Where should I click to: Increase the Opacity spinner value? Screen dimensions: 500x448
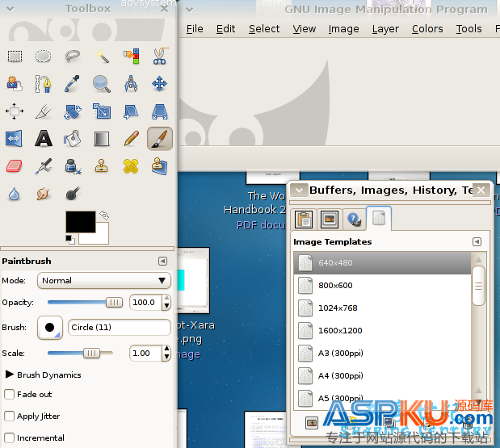(166, 298)
